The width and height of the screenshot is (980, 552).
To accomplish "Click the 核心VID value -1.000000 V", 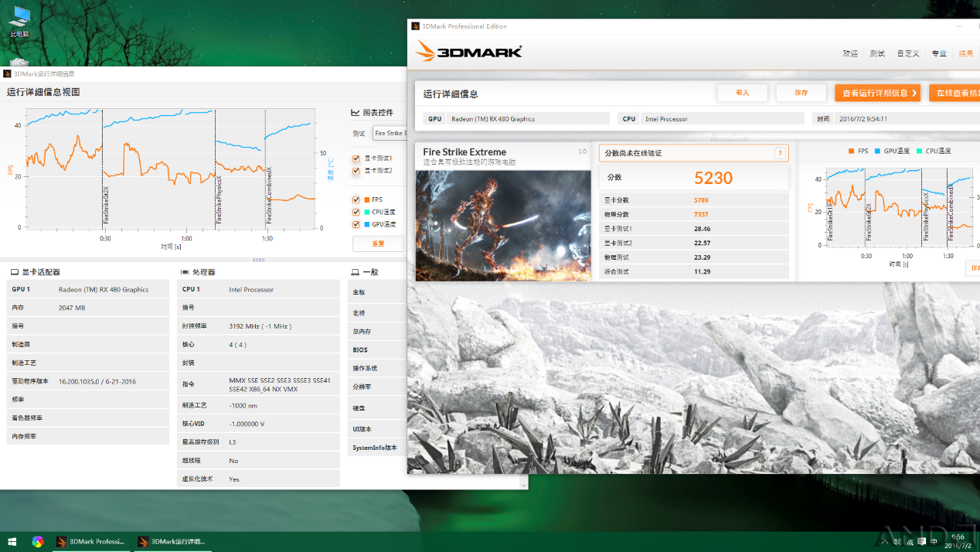I will 247,424.
